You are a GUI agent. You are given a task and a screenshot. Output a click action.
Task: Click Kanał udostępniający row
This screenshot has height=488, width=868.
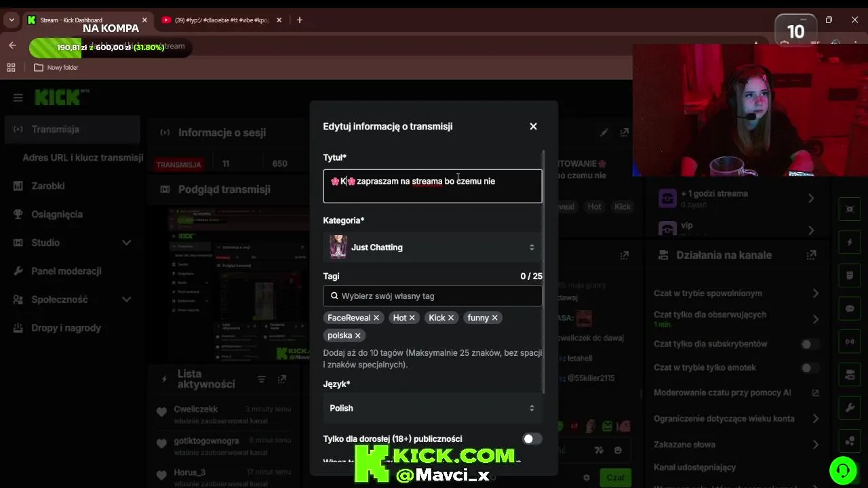[x=737, y=468]
